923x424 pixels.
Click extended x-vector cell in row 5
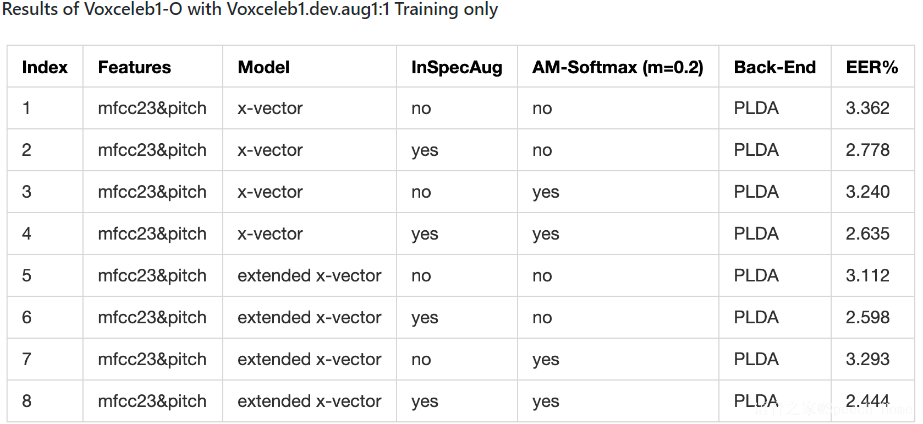tap(309, 276)
